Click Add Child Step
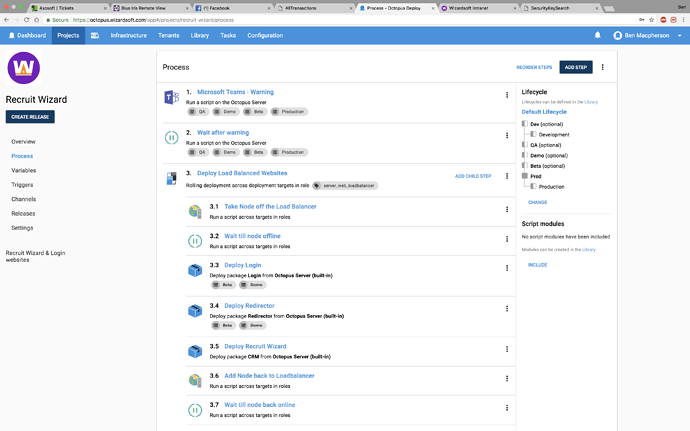Screen dimensions: 690x431 tap(473, 176)
